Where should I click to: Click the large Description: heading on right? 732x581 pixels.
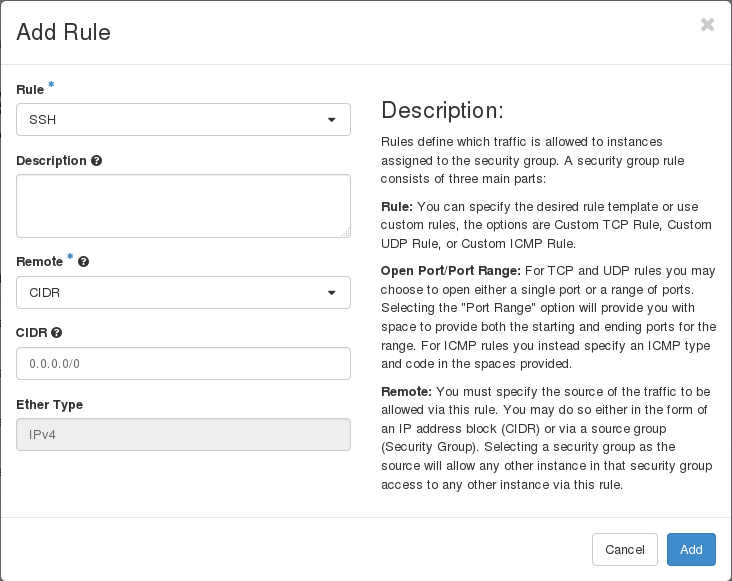point(442,110)
